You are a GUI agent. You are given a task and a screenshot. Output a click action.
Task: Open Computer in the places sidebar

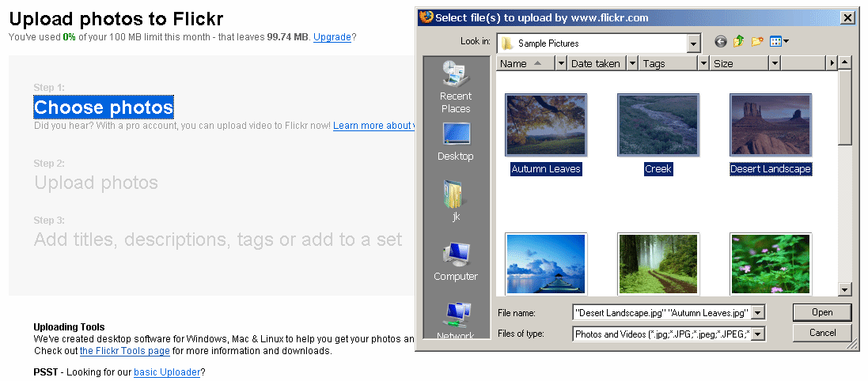(456, 262)
